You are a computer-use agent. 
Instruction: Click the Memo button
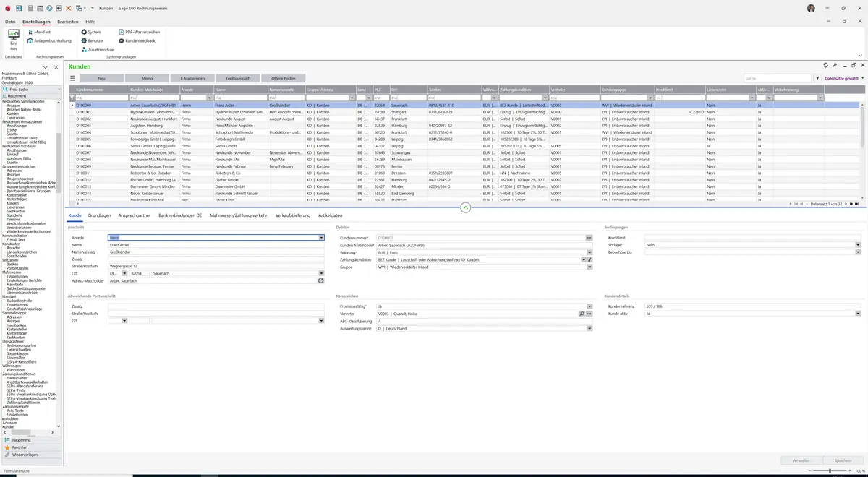pyautogui.click(x=147, y=78)
